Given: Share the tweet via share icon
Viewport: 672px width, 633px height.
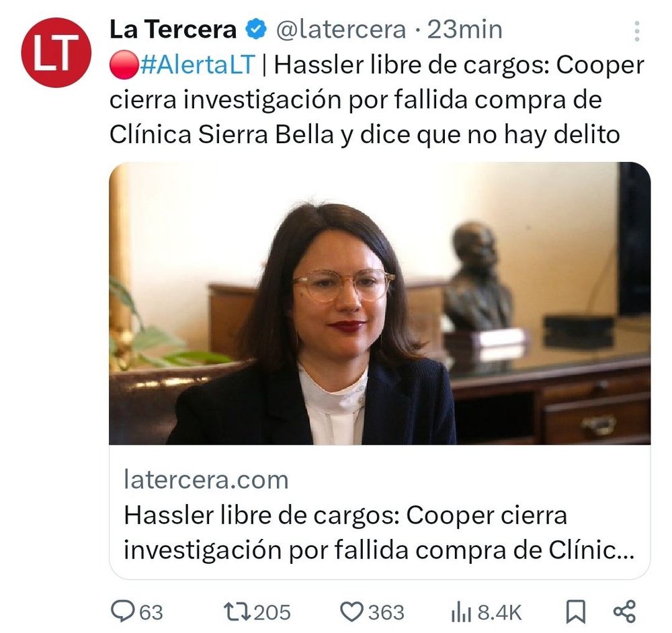Looking at the screenshot, I should 624,611.
